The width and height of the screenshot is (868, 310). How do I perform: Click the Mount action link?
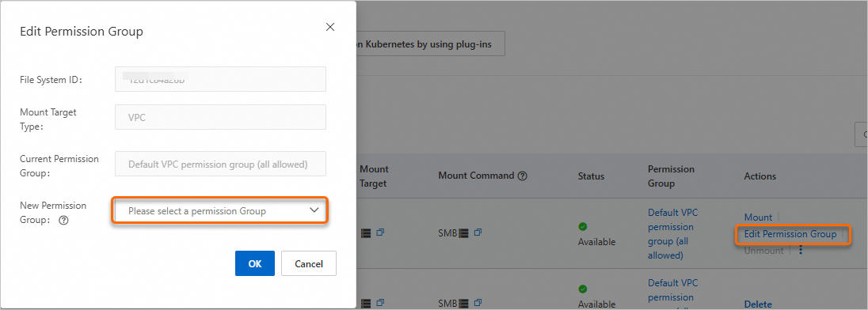758,217
